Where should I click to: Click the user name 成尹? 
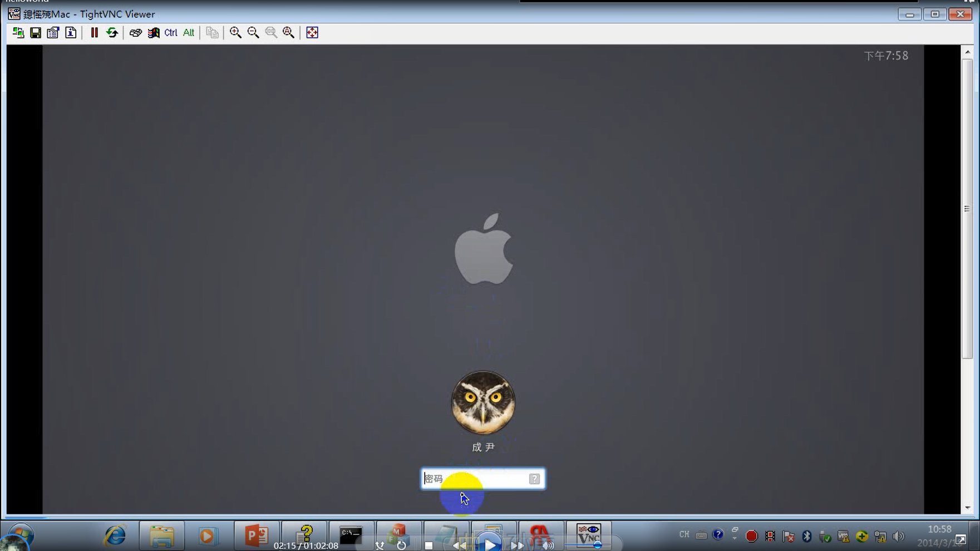pos(483,447)
